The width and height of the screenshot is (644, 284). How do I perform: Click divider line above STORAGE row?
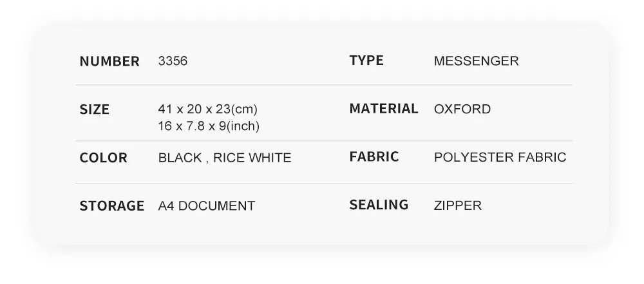[x=324, y=184]
